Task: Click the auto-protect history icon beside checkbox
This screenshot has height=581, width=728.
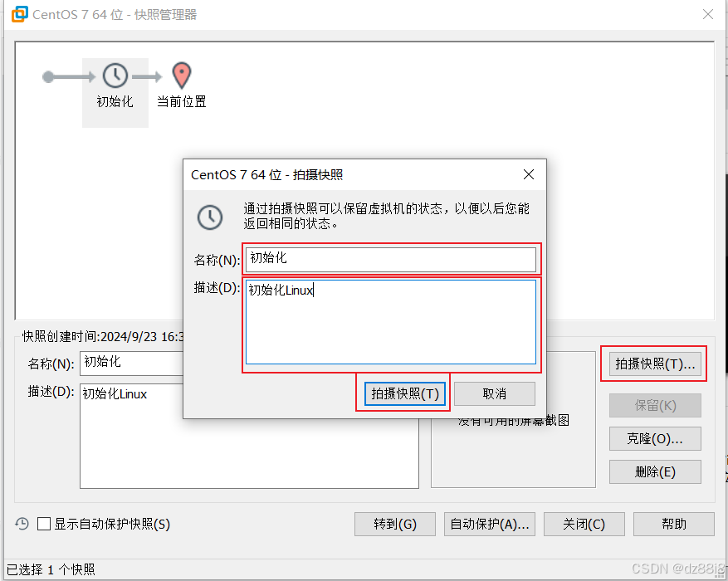Action: pos(22,524)
